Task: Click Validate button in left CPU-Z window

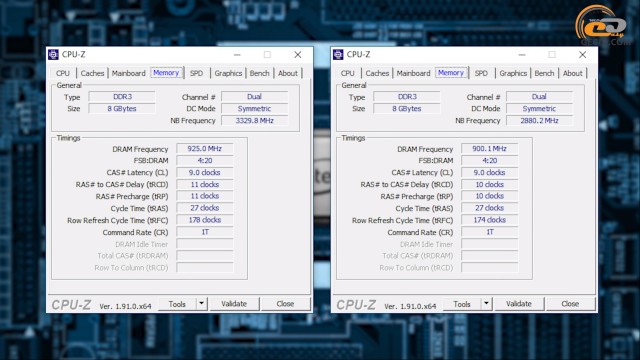Action: 234,304
